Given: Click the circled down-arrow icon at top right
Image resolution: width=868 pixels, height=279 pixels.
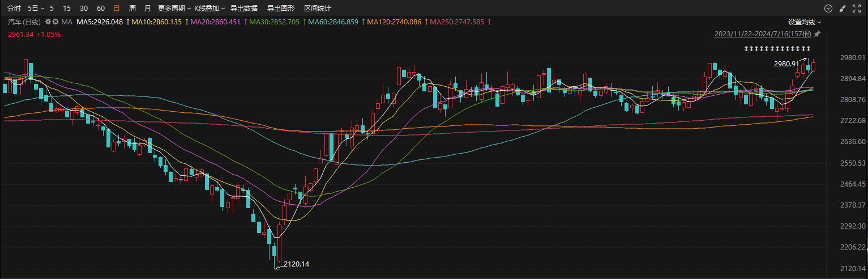Looking at the screenshot, I should (x=828, y=9).
